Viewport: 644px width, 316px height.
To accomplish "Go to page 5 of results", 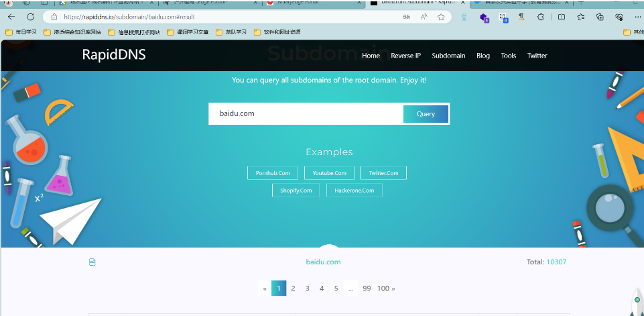I will 336,288.
